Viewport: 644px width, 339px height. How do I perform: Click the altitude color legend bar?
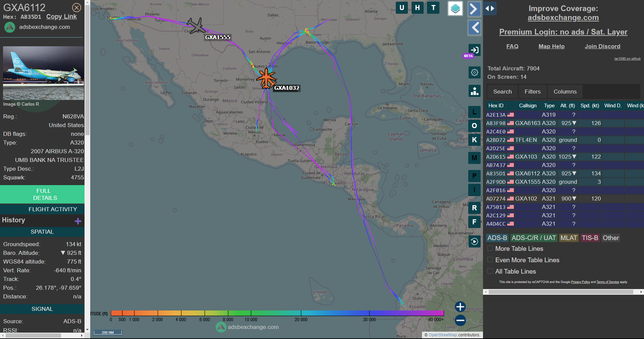(277, 313)
